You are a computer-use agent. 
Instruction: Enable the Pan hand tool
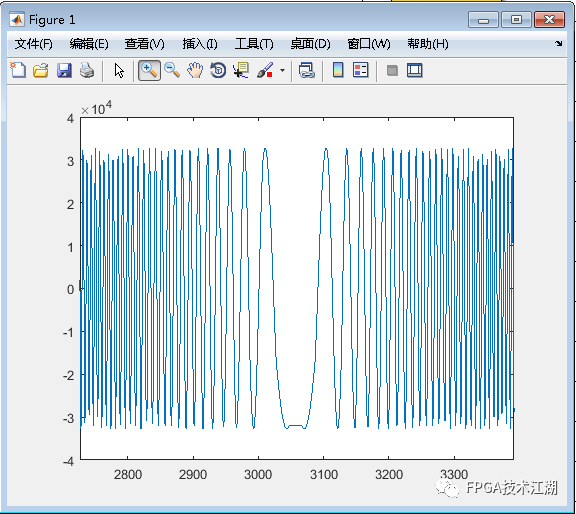point(195,70)
